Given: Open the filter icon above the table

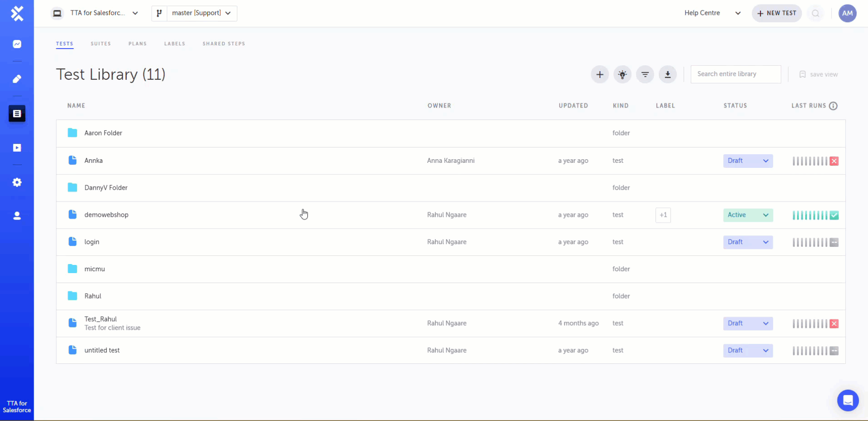Looking at the screenshot, I should pyautogui.click(x=645, y=74).
